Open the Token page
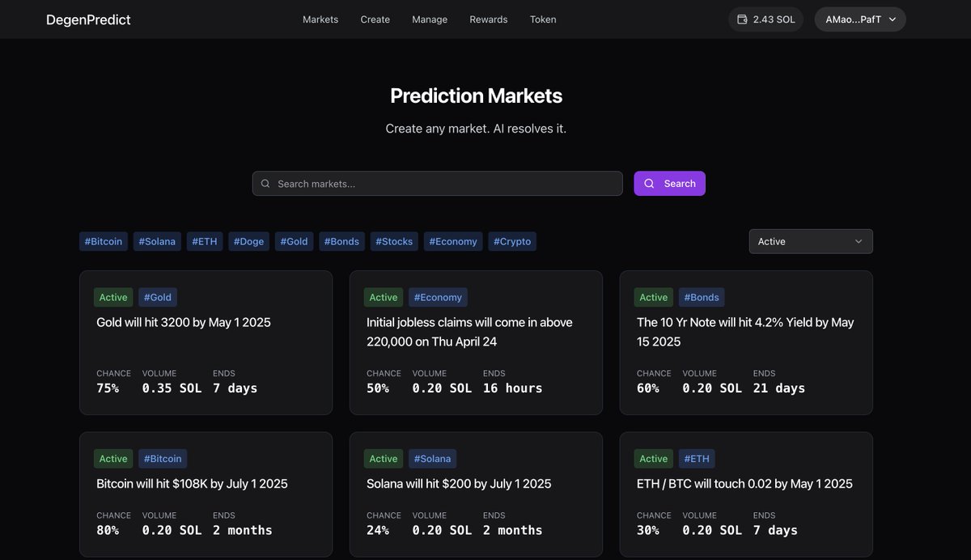 coord(543,19)
